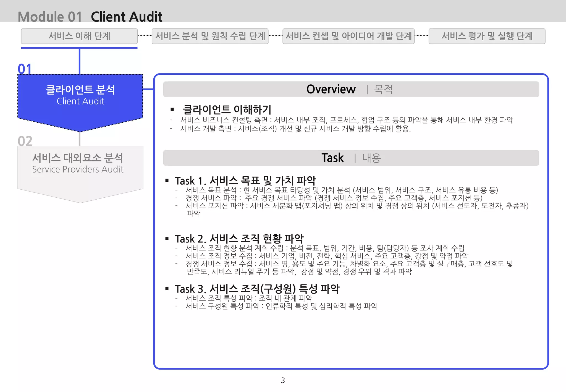Image resolution: width=566 pixels, height=392 pixels.
Task: Click the line starting 서비스 조직 정보 수집
Action: [327, 256]
